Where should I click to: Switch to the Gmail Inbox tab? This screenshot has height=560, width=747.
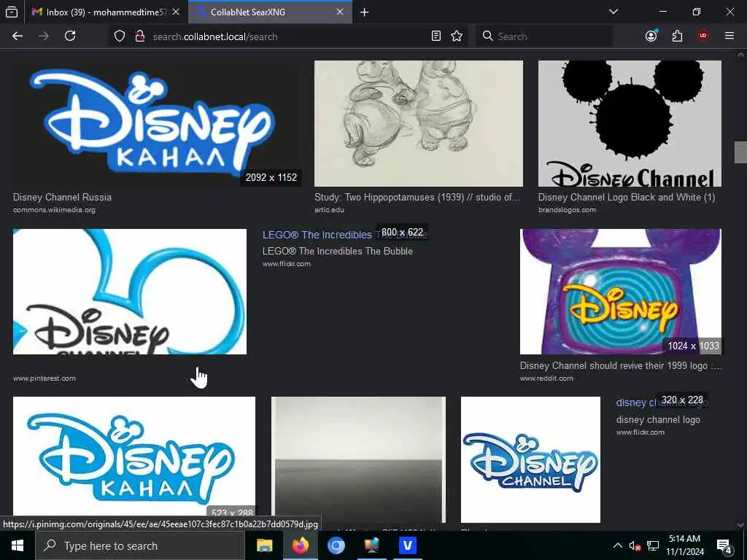click(x=107, y=12)
